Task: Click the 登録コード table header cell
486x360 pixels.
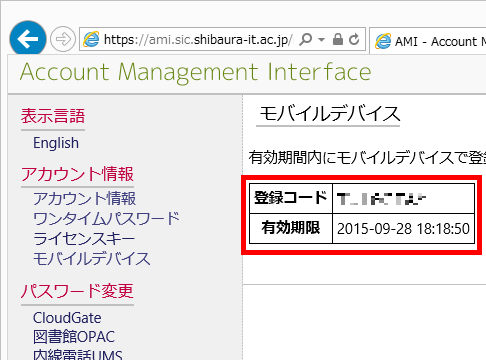Action: [x=291, y=198]
